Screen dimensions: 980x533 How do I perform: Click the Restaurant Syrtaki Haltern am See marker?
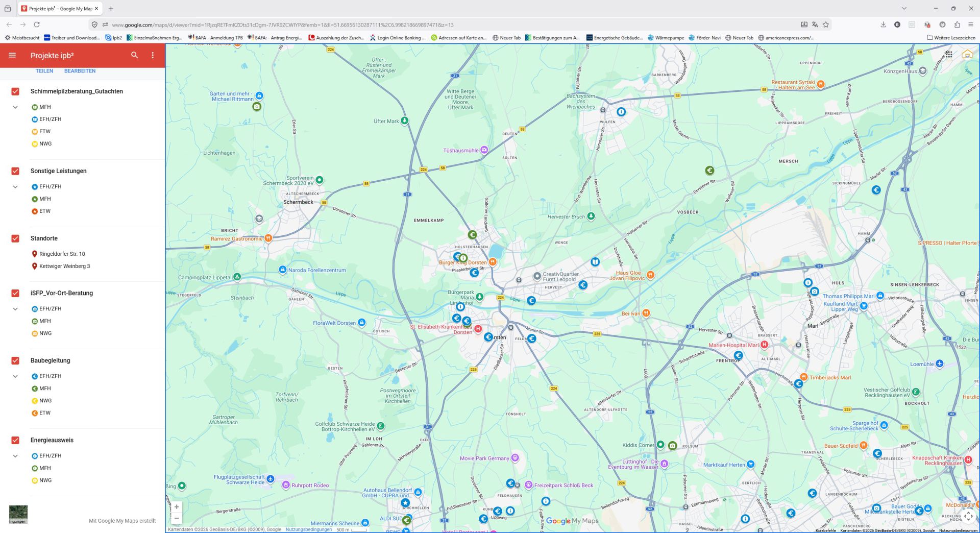820,84
